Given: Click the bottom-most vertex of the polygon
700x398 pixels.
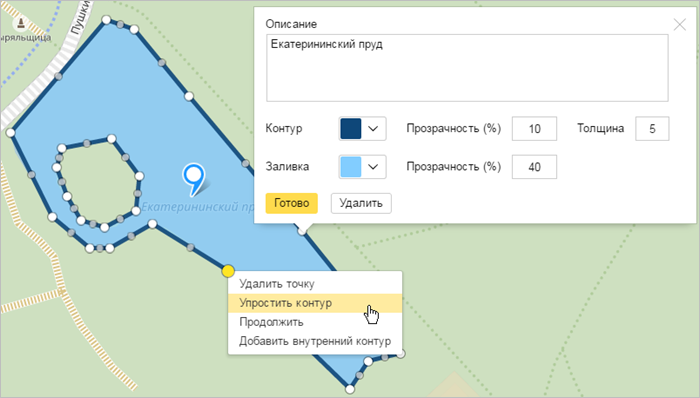Looking at the screenshot, I should tap(350, 389).
